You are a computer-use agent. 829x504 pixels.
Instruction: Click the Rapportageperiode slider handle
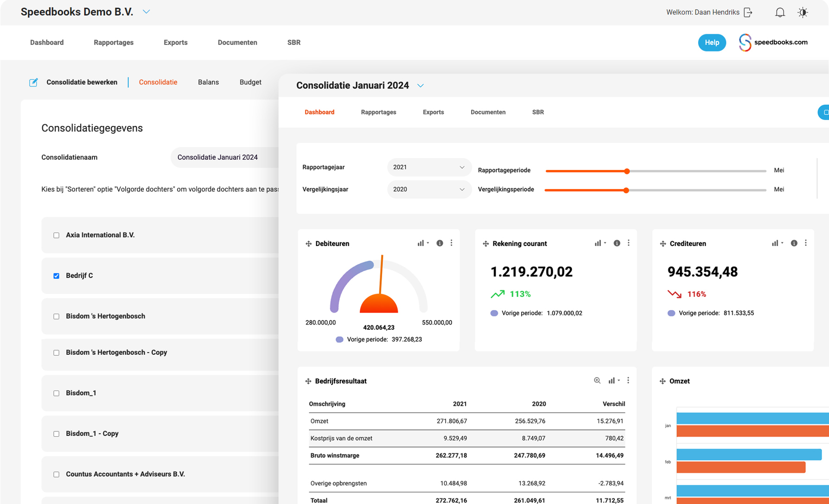[627, 171]
